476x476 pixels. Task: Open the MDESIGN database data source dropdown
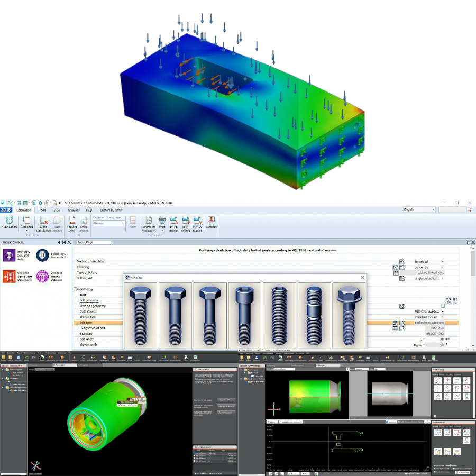tap(429, 312)
